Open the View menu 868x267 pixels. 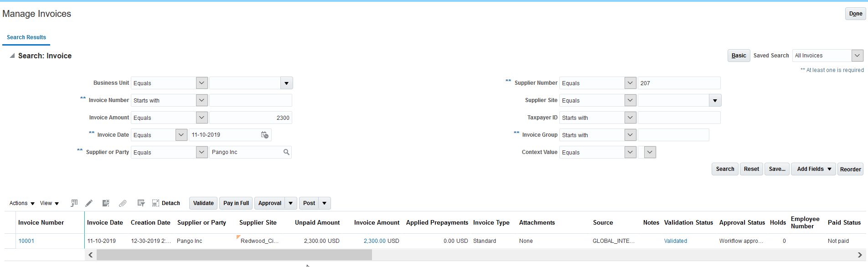49,203
